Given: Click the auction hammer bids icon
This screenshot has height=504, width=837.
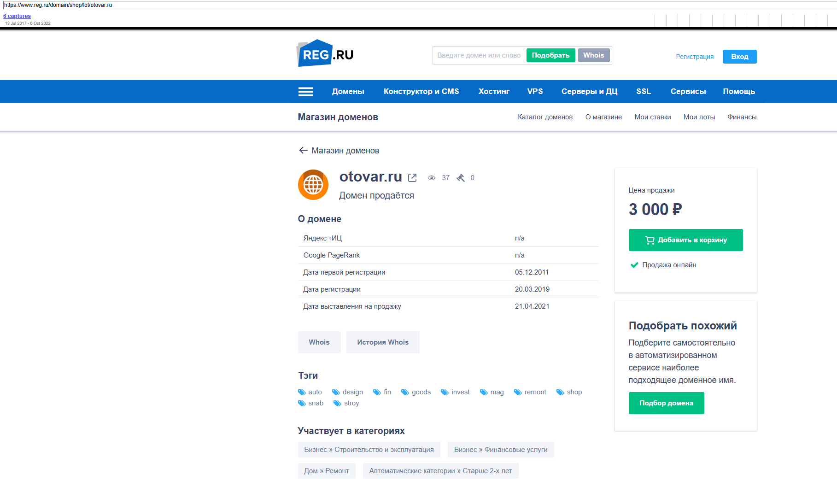Looking at the screenshot, I should point(461,178).
